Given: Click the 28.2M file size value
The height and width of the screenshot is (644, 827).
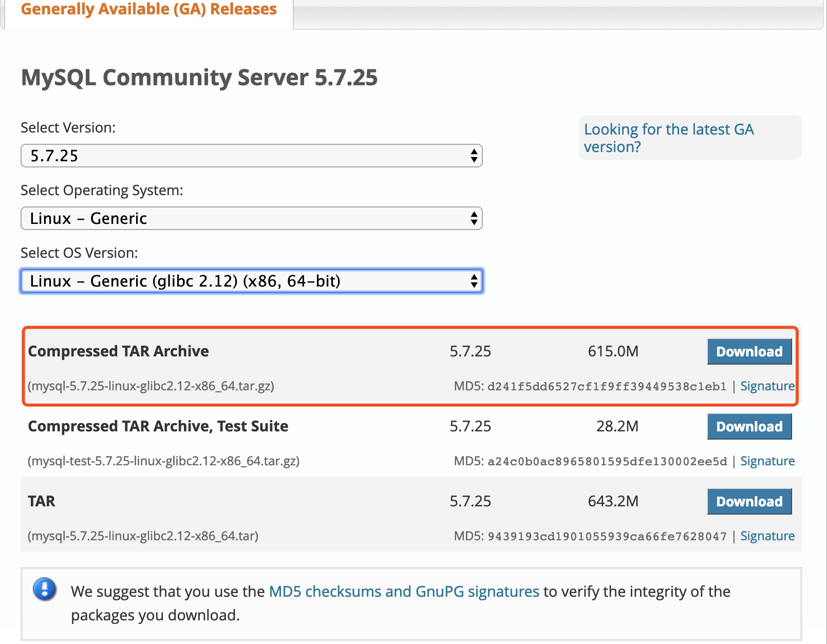Looking at the screenshot, I should (x=617, y=426).
